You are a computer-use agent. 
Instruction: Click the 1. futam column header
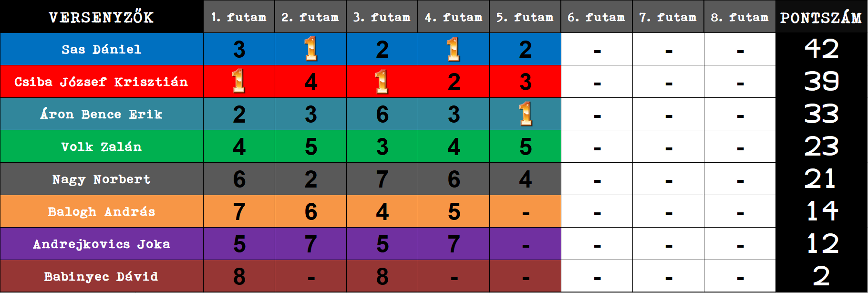coord(239,17)
